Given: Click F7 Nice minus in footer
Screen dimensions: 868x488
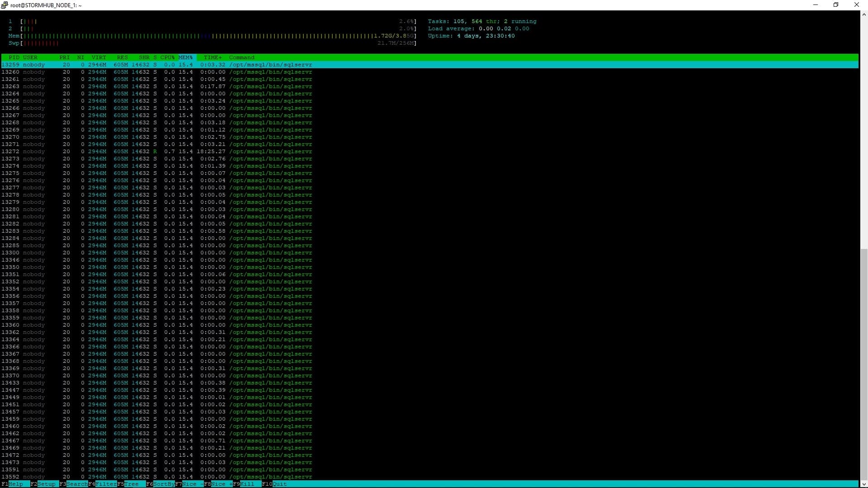Looking at the screenshot, I should tap(189, 484).
